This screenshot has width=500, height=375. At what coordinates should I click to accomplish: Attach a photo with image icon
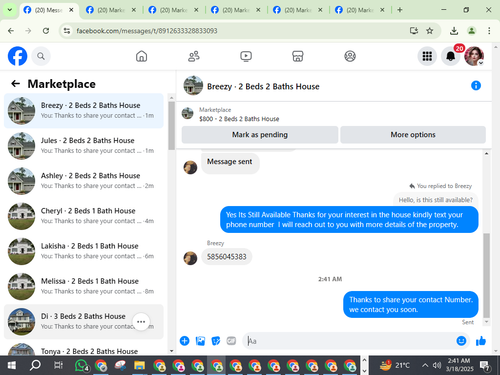click(200, 341)
